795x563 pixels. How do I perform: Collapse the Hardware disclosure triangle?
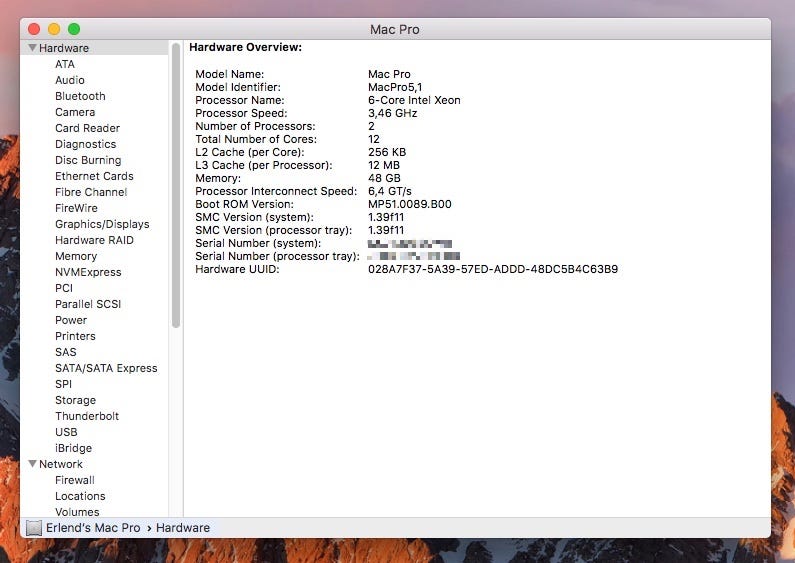pyautogui.click(x=33, y=48)
